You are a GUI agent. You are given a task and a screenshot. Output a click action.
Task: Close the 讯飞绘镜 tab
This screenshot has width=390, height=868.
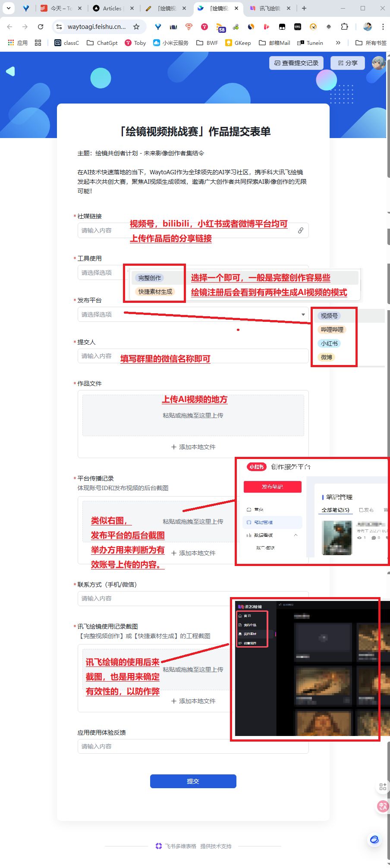click(x=289, y=8)
